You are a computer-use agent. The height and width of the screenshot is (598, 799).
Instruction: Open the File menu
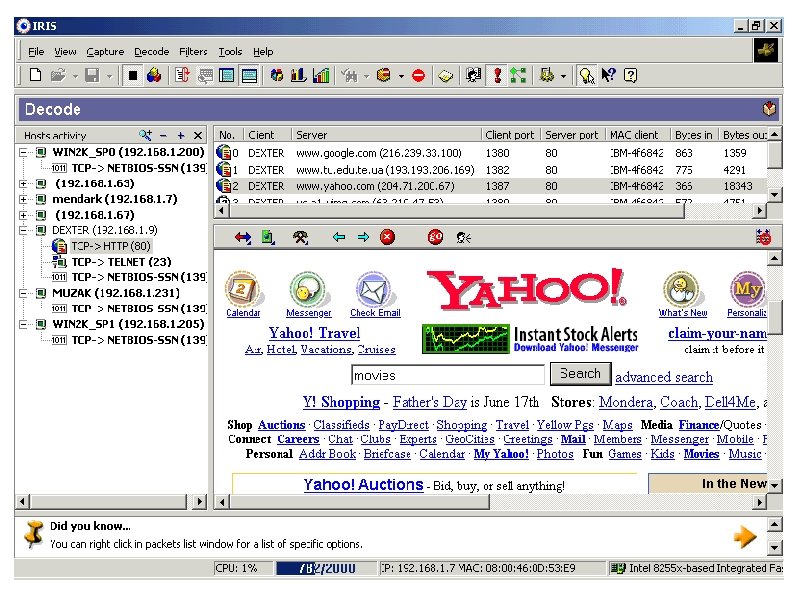click(x=36, y=51)
